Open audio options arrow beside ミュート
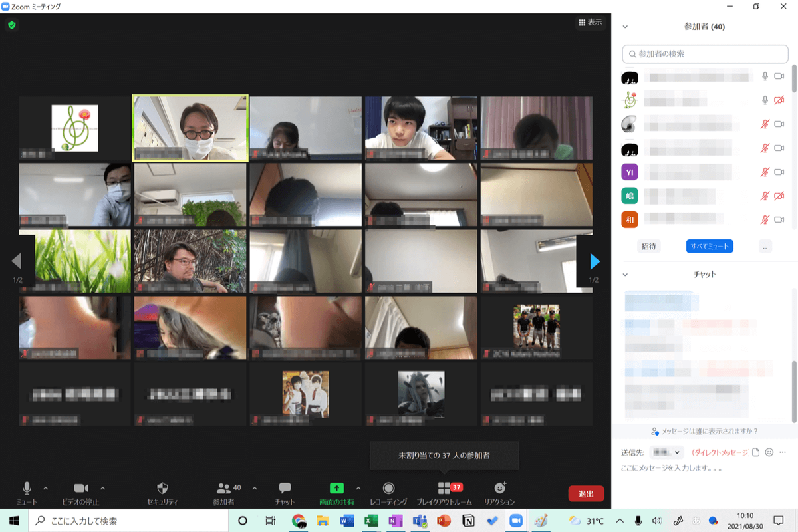This screenshot has width=798, height=532. point(45,488)
